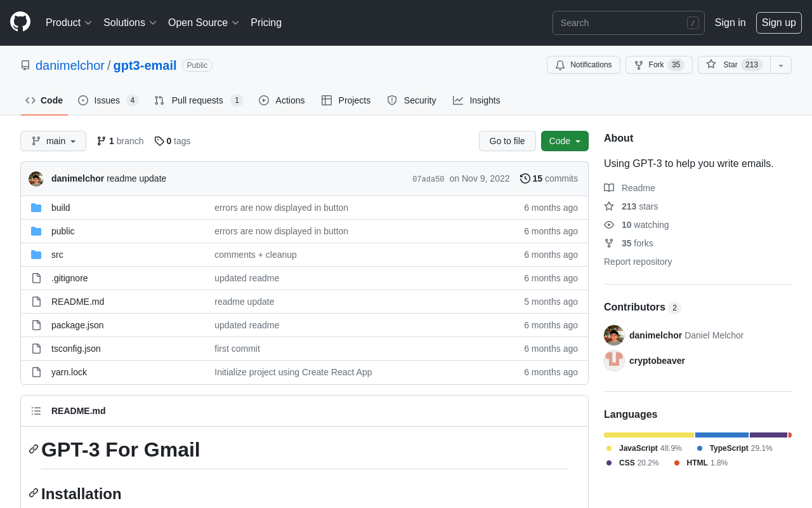This screenshot has height=508, width=812.
Task: Open the 07ada50 commit hash link
Action: click(428, 179)
